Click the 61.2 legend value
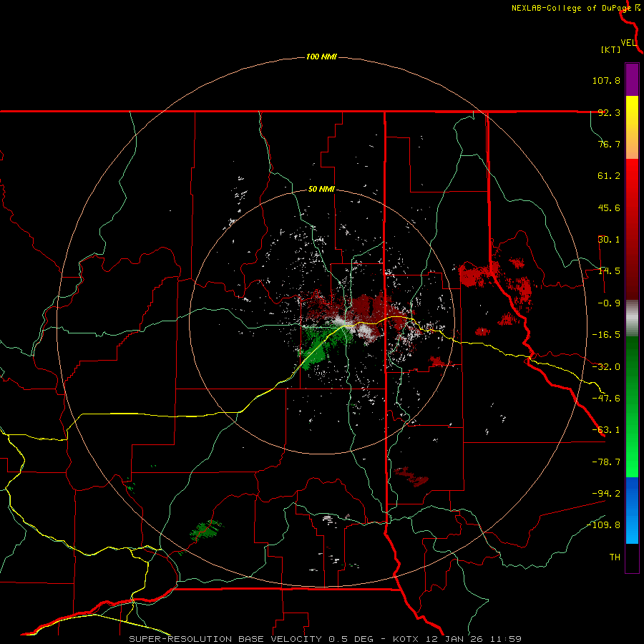Viewport: 644px width, 644px height. [609, 176]
